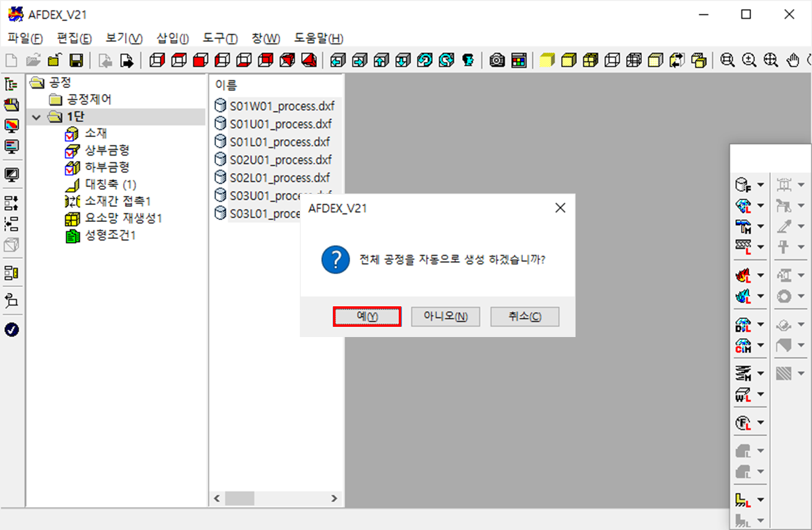Viewport: 812px width, 530px height.
Task: Click the floppy disk save icon
Action: coord(76,60)
